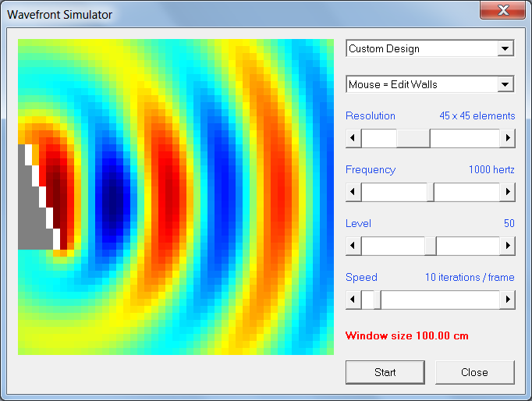The width and height of the screenshot is (532, 401).
Task: Increase Level with the right arrow
Action: pos(508,246)
